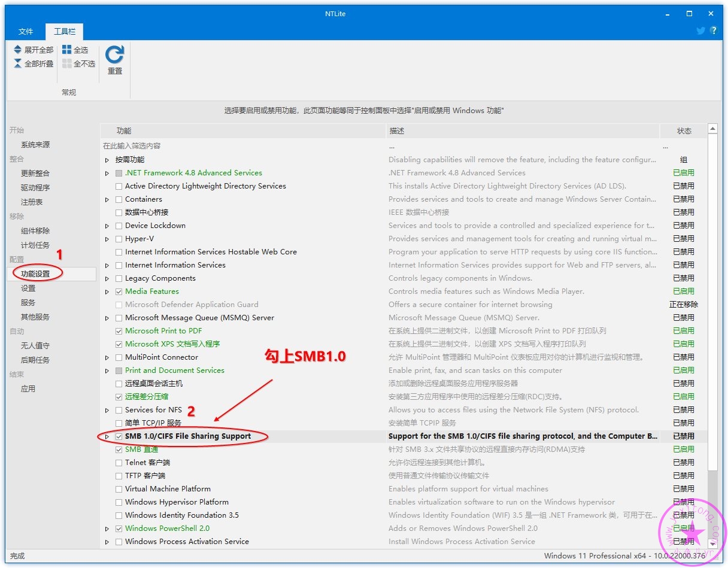Select the Microsoft XPS 文档写入程序 row

pyautogui.click(x=404, y=344)
